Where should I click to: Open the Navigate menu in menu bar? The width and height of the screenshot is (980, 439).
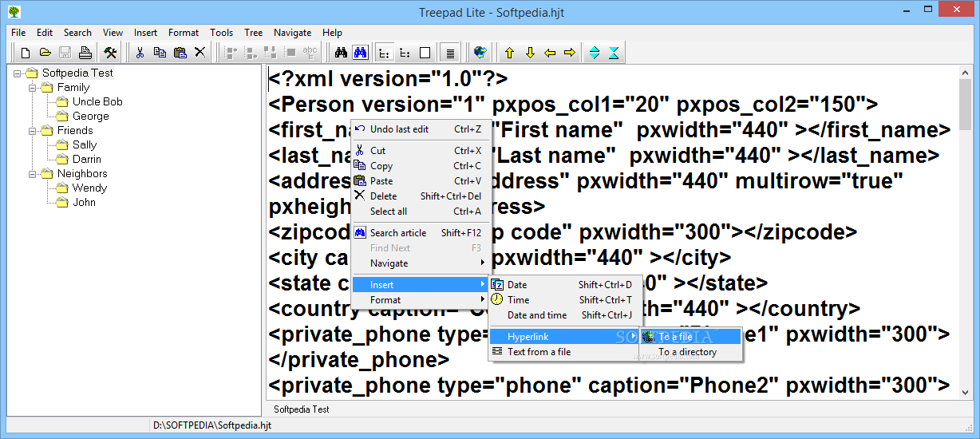point(292,33)
